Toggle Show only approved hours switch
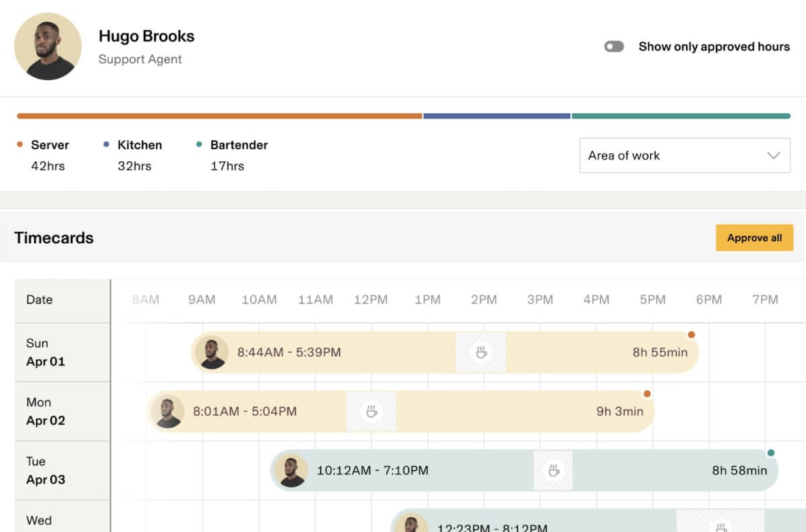 [x=614, y=46]
